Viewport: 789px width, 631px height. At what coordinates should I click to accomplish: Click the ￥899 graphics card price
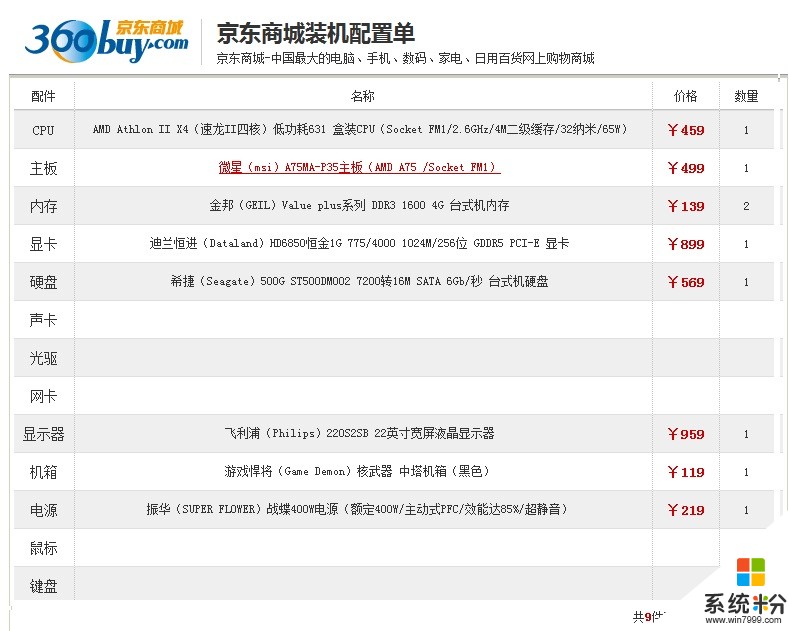click(685, 244)
